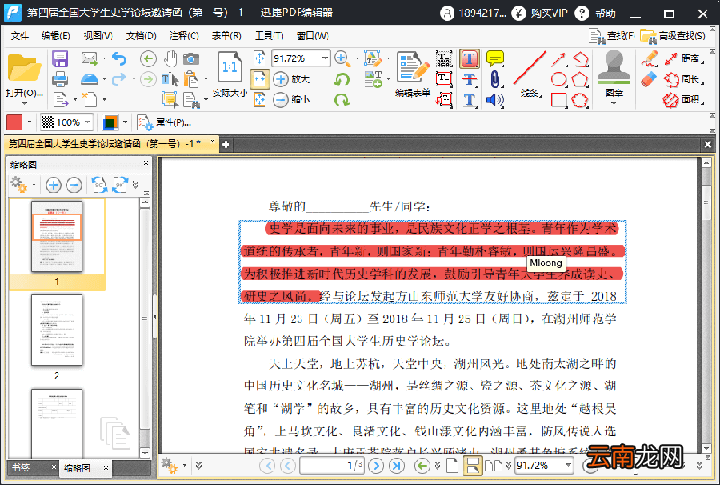Screen dimensions: 720x485
Task: Click the Perimeter 周长 measurement tool
Action: (683, 79)
